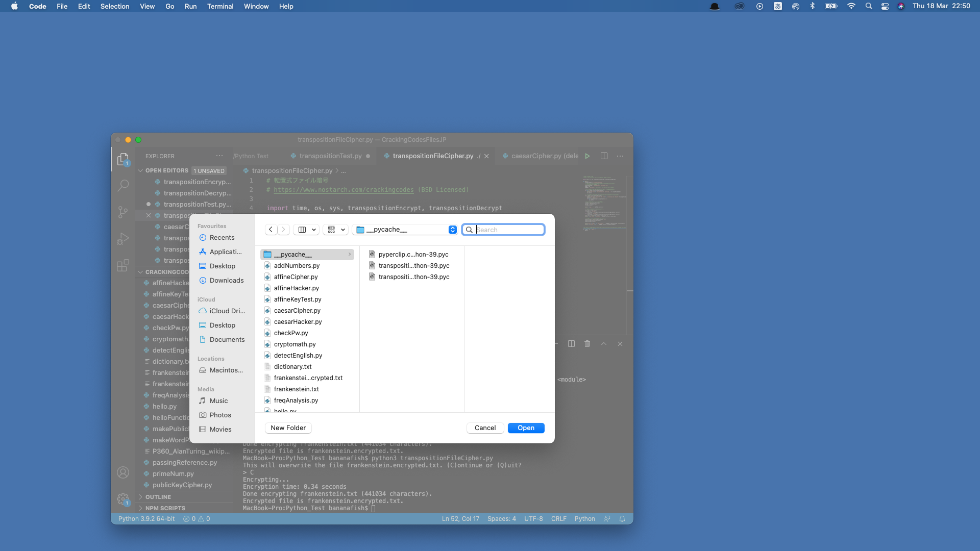Viewport: 980px width, 551px height.
Task: Click the New Folder button
Action: [288, 428]
